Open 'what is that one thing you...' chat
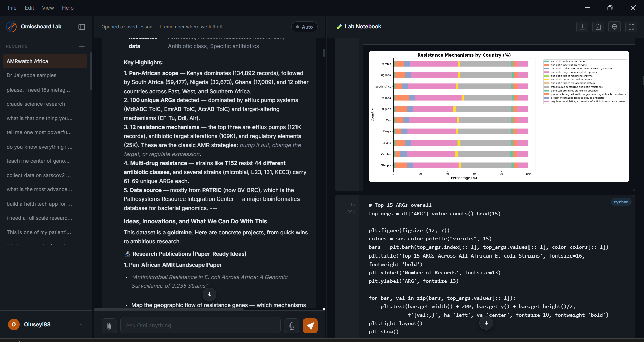 [x=45, y=118]
